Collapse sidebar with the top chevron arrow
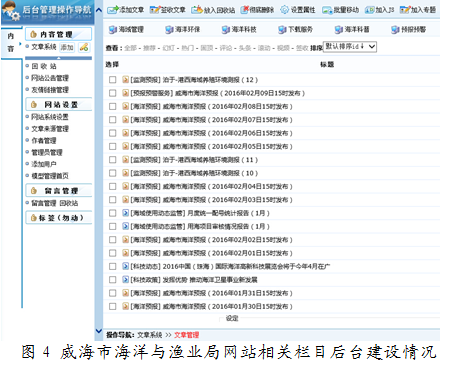450x375 pixels. 99,10
